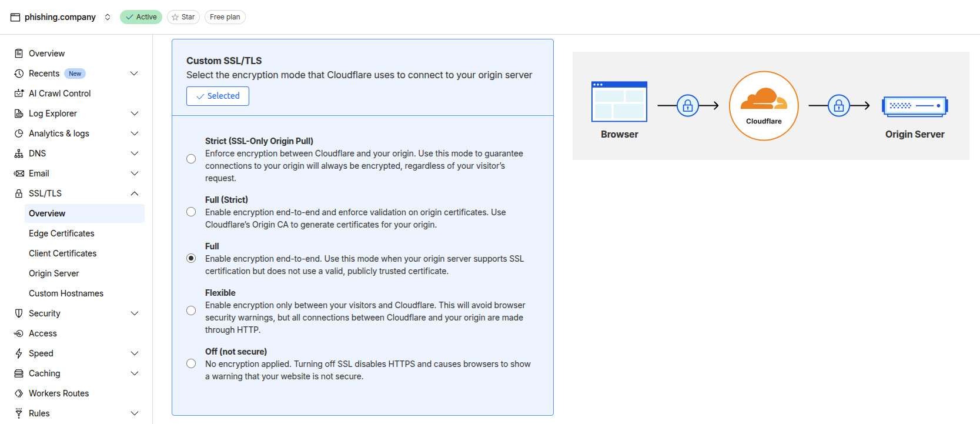980x424 pixels.
Task: Click the lock between Cloudflare and Origin Server
Action: tap(839, 106)
